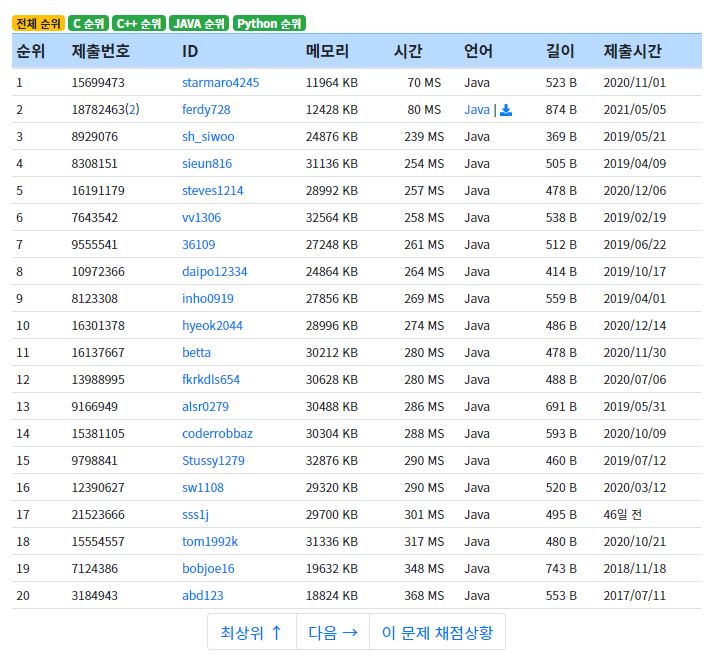
Task: Open ferdy728 user profile
Action: tap(206, 110)
